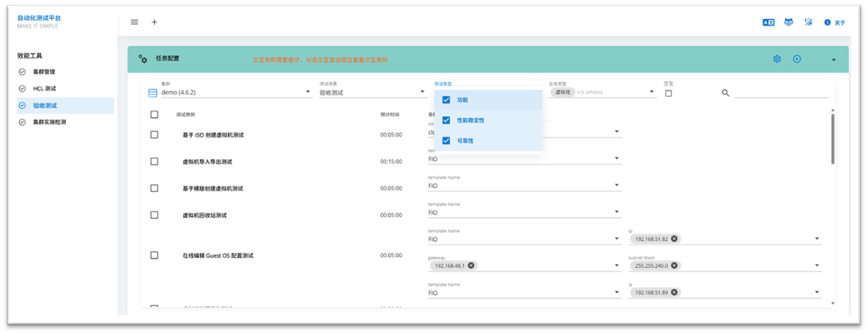Click the search magnifier icon

click(x=726, y=93)
